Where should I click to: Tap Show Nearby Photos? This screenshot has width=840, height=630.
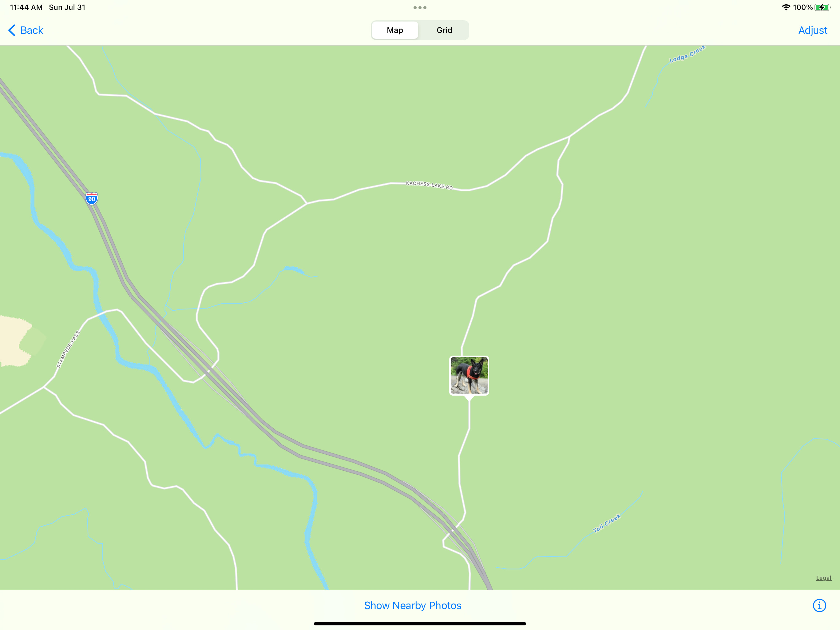(412, 605)
